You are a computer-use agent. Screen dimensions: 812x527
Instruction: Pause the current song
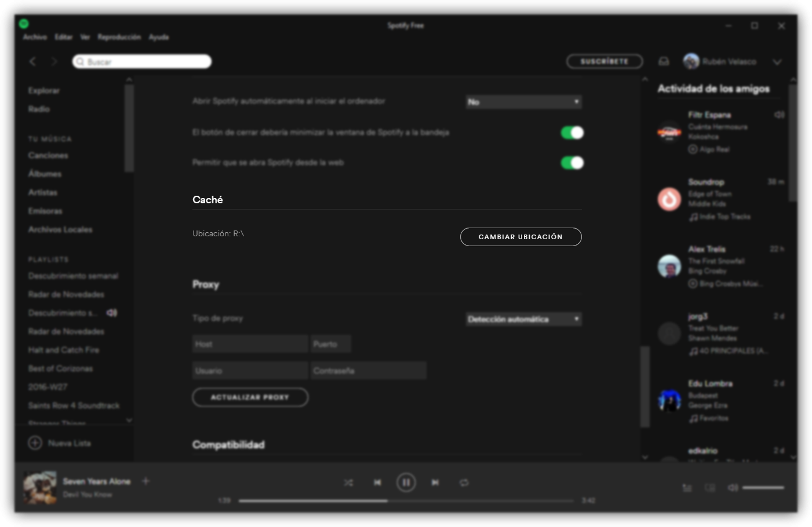[x=406, y=482]
